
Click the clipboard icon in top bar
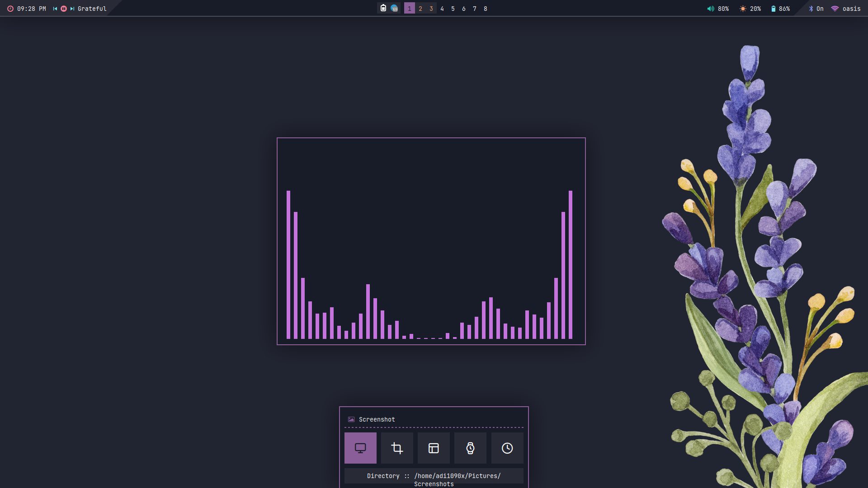(383, 8)
